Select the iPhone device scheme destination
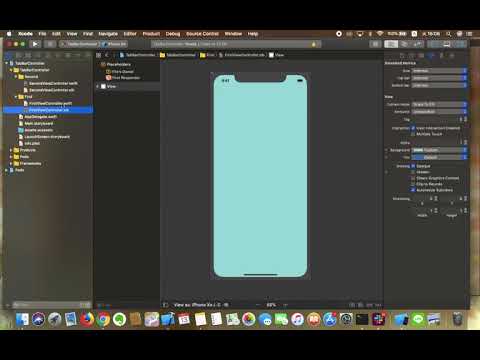Image resolution: width=480 pixels, height=360 pixels. pos(114,44)
